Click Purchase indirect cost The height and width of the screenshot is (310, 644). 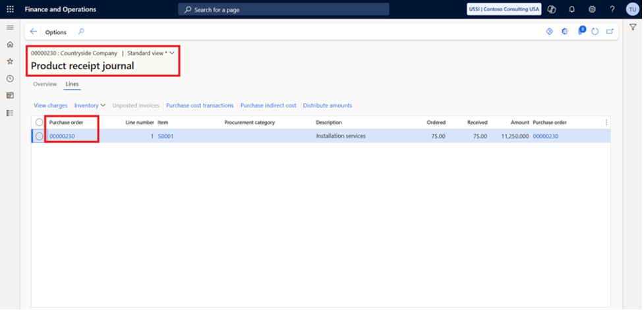[x=268, y=106]
